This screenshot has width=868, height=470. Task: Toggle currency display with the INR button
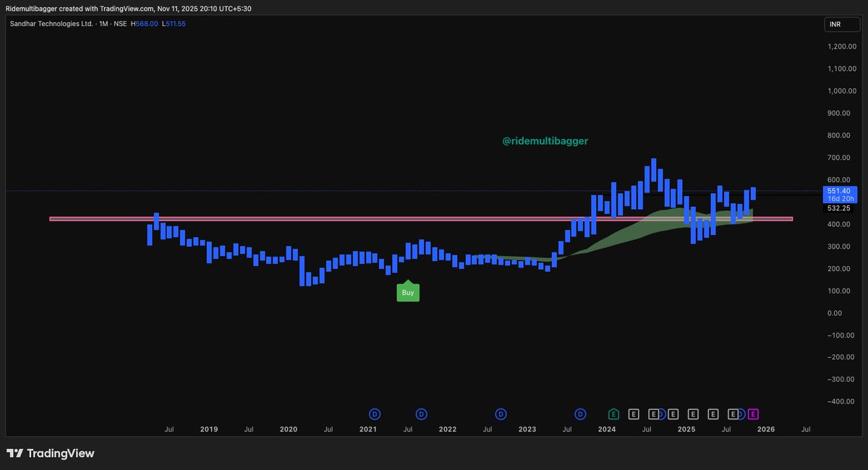pos(841,24)
